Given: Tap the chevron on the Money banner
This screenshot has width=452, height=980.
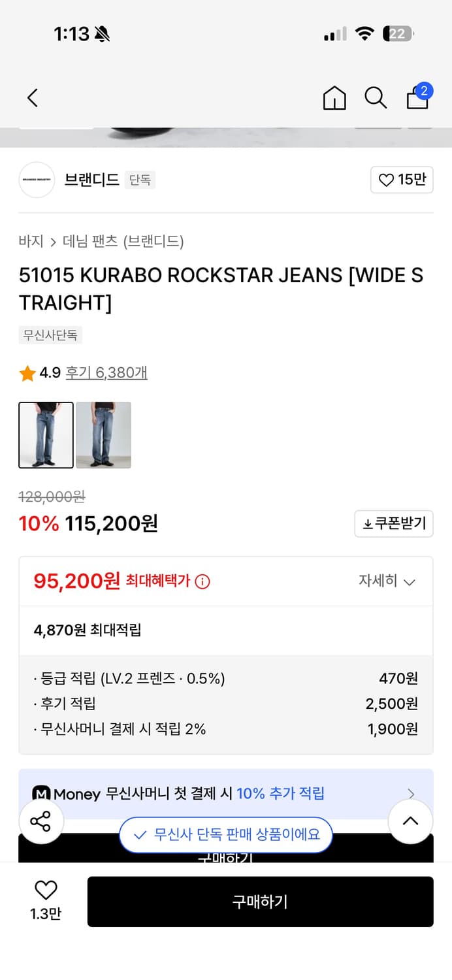Looking at the screenshot, I should tap(411, 794).
